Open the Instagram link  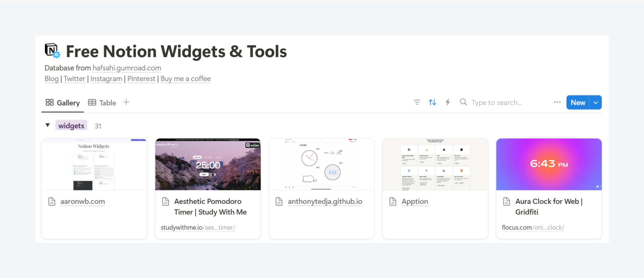tap(106, 79)
